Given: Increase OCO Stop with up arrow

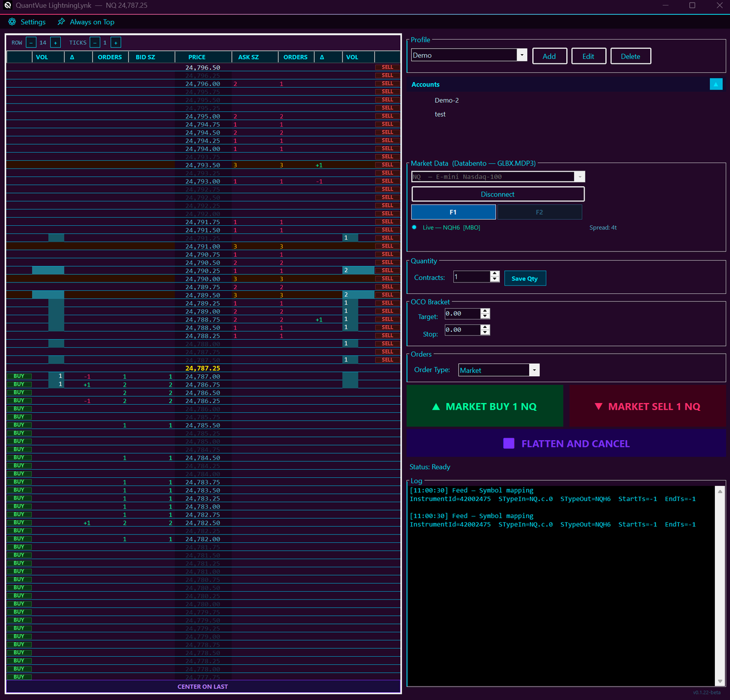Looking at the screenshot, I should 485,327.
